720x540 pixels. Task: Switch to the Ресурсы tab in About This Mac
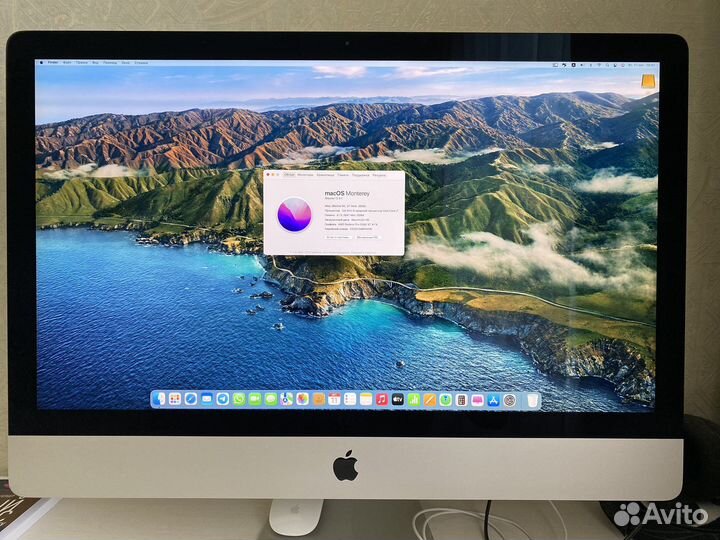pos(379,175)
